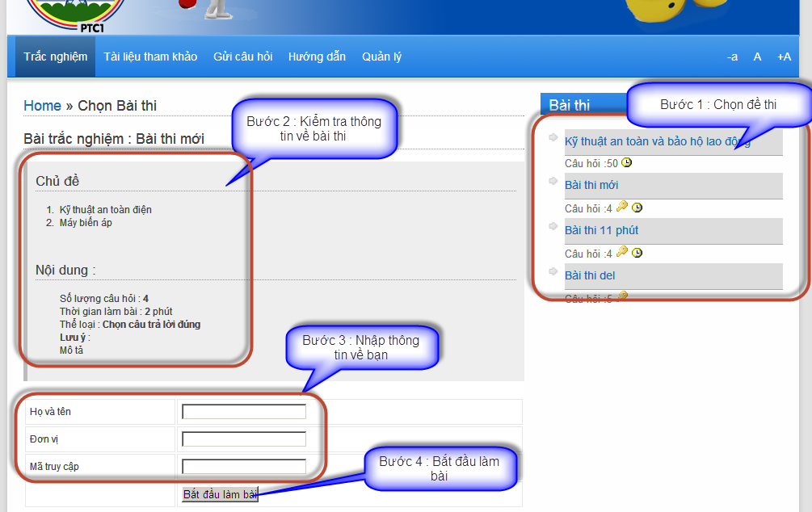Image resolution: width=812 pixels, height=512 pixels.
Task: Click the clock icon under Bài thi mới
Action: [637, 208]
